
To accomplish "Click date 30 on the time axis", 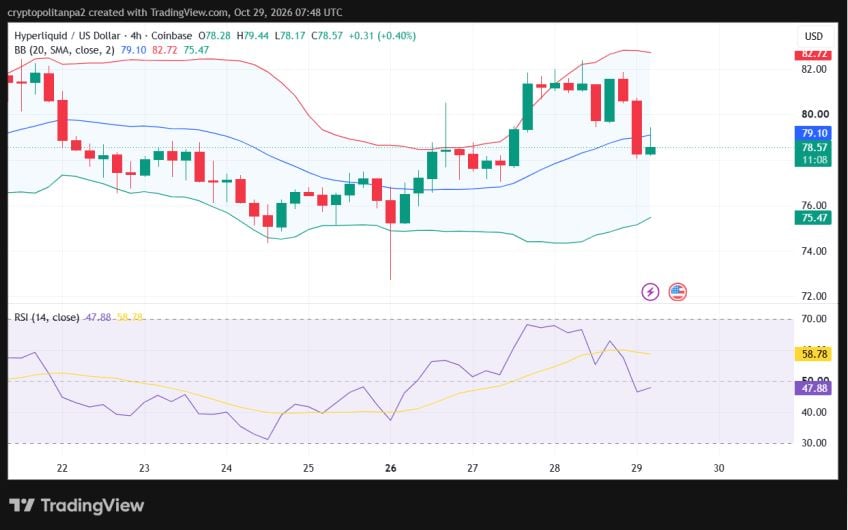I will click(719, 468).
